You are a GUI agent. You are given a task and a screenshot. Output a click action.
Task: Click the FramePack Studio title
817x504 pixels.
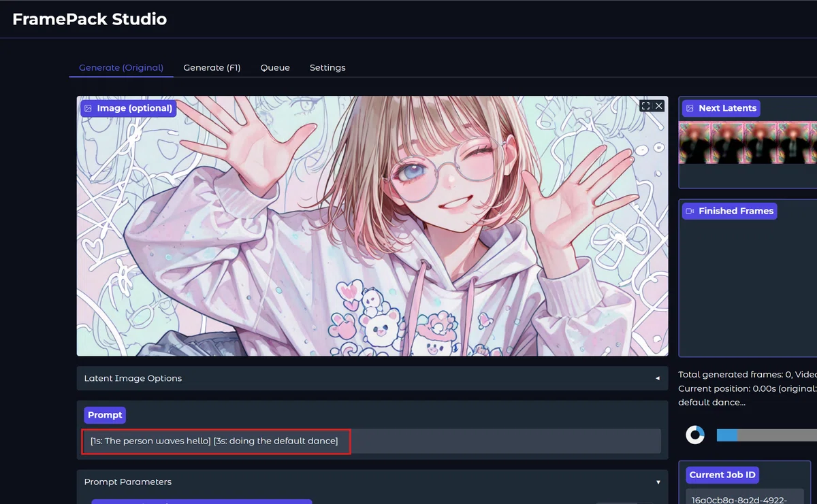pyautogui.click(x=89, y=19)
